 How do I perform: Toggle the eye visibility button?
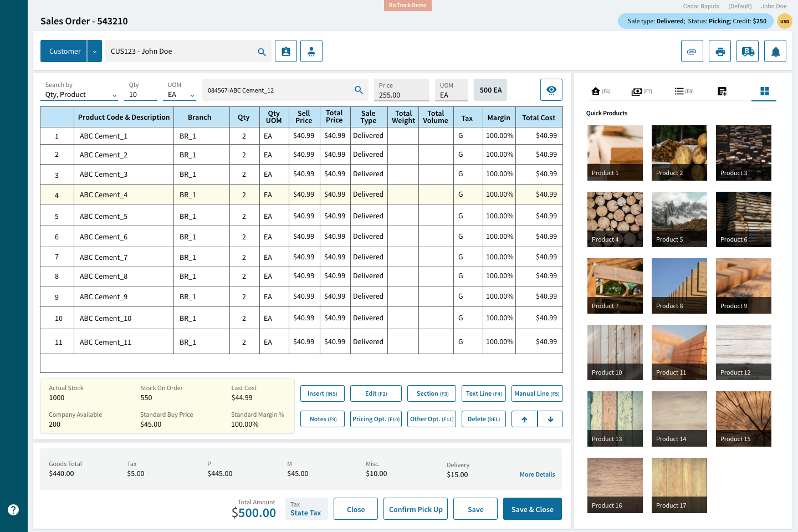[551, 90]
